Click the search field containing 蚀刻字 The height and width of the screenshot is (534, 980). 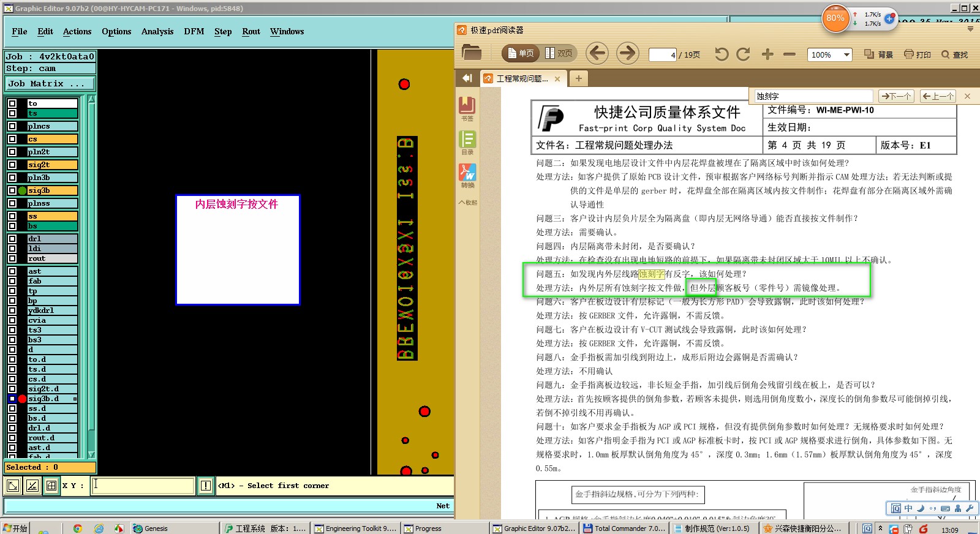tap(813, 96)
